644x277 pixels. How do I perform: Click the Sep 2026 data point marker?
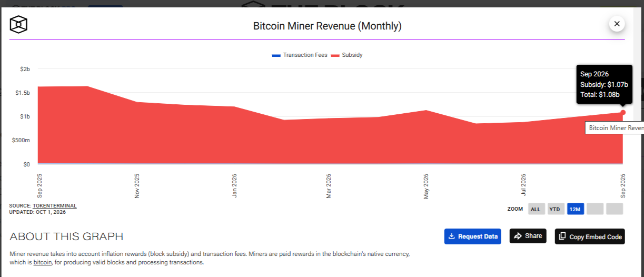click(x=623, y=112)
